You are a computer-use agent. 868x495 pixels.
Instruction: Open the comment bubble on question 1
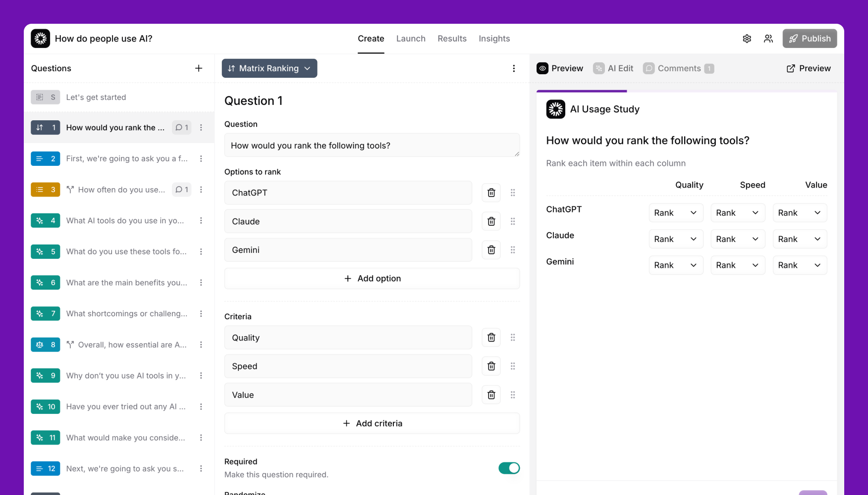(181, 127)
